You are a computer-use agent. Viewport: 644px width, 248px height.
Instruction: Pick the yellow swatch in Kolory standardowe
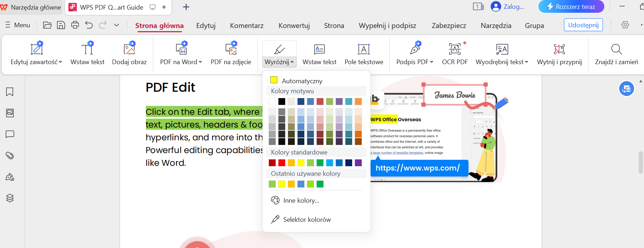point(301,163)
